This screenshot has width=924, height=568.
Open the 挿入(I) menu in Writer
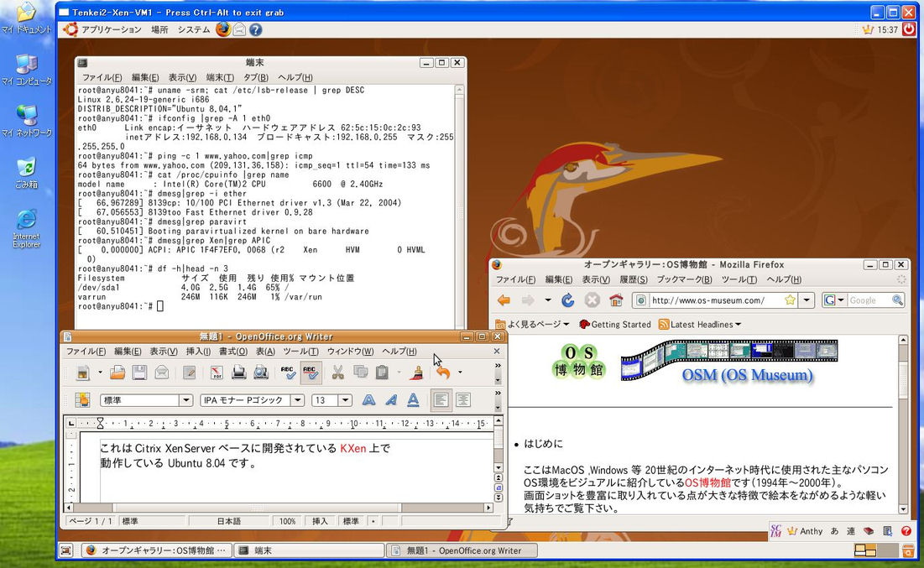pyautogui.click(x=198, y=352)
